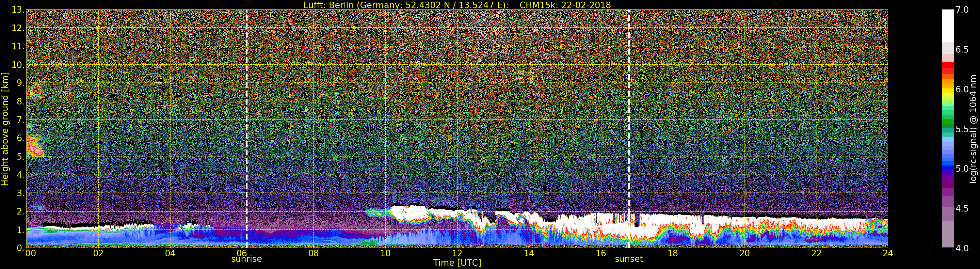Select the 'Time [UTC]' axis label
Image resolution: width=980 pixels, height=269 pixels.
click(x=457, y=262)
